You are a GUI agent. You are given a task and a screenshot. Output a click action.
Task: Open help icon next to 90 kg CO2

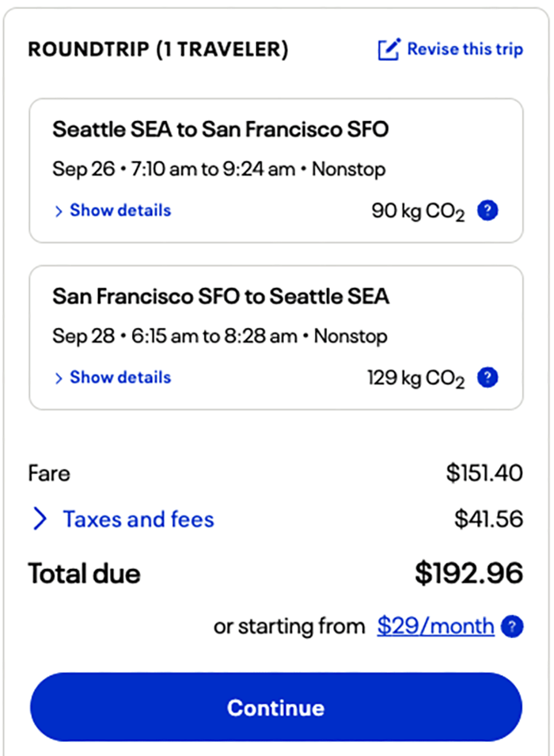489,211
